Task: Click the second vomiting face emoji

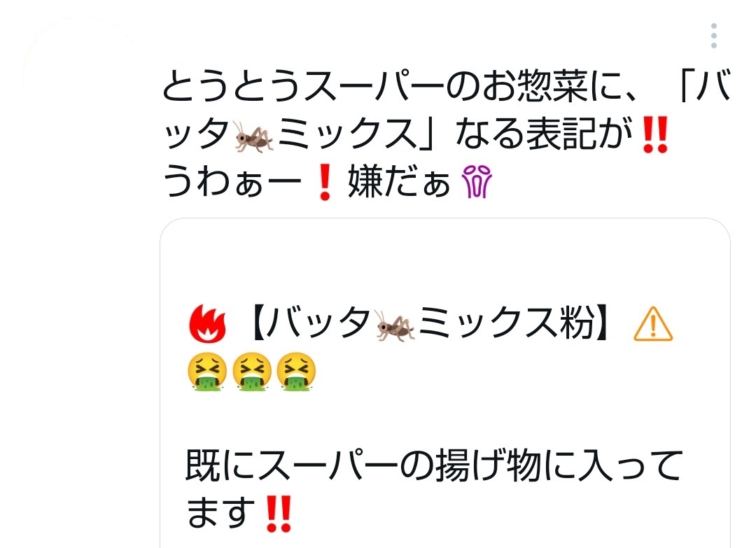Action: (252, 372)
